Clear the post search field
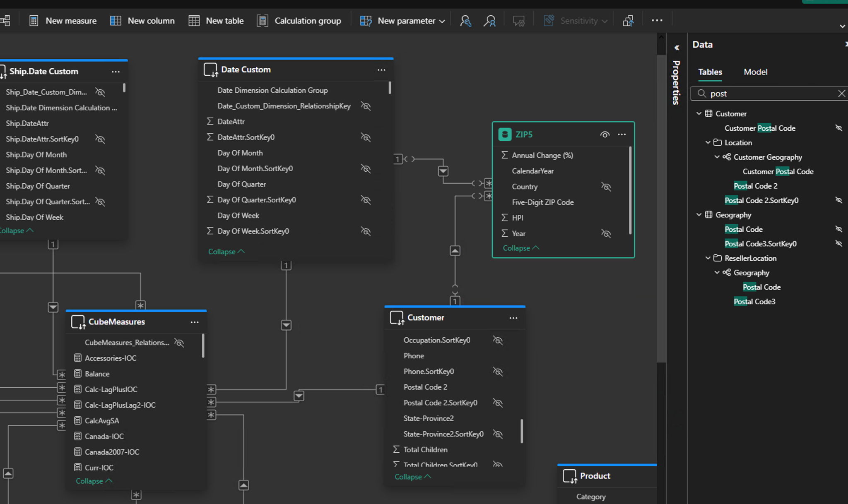 tap(841, 94)
